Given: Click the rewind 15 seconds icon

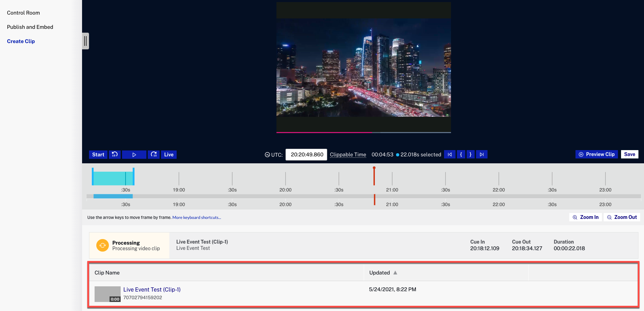Looking at the screenshot, I should coord(115,155).
